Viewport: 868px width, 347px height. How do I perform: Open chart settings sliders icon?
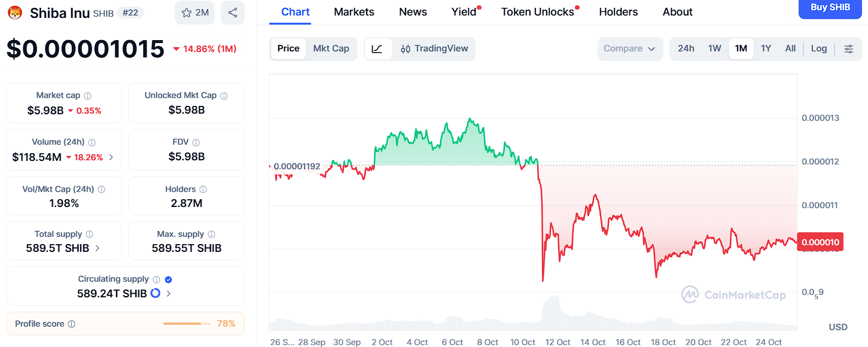pyautogui.click(x=848, y=48)
